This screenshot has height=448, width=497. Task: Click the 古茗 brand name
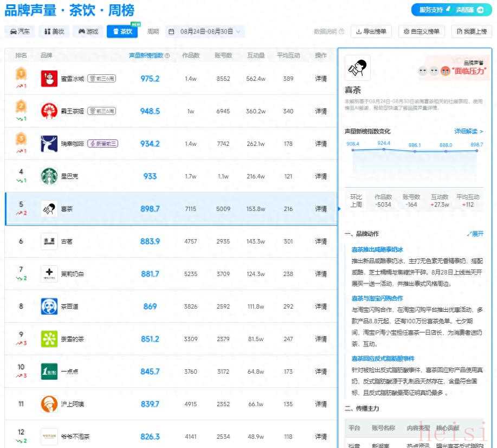pyautogui.click(x=67, y=241)
